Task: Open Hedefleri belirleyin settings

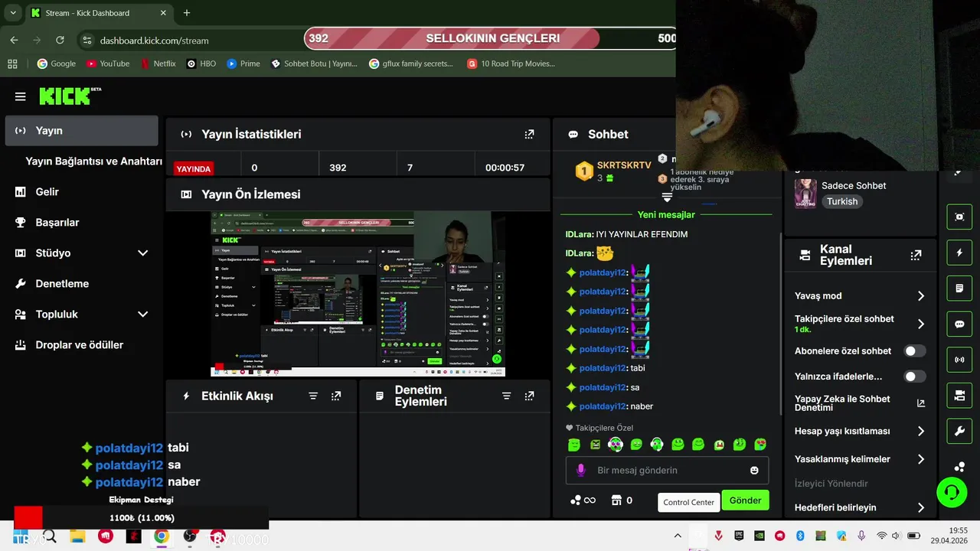Action: coord(861,507)
